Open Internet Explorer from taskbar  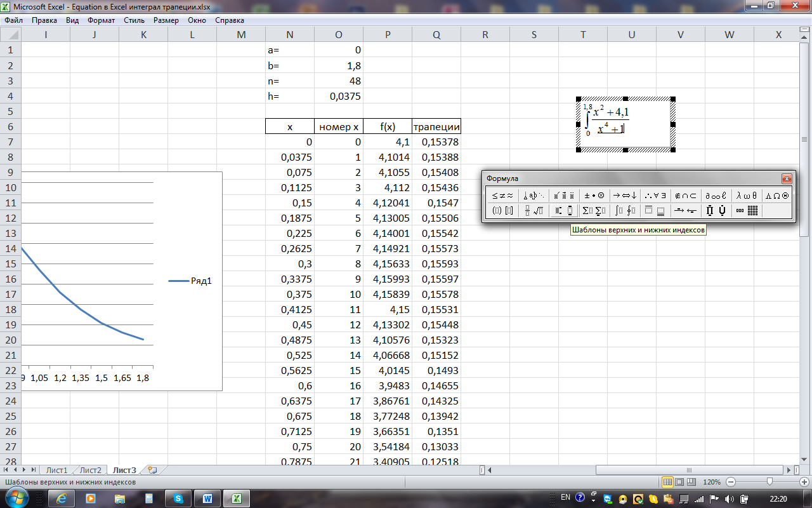click(x=62, y=498)
